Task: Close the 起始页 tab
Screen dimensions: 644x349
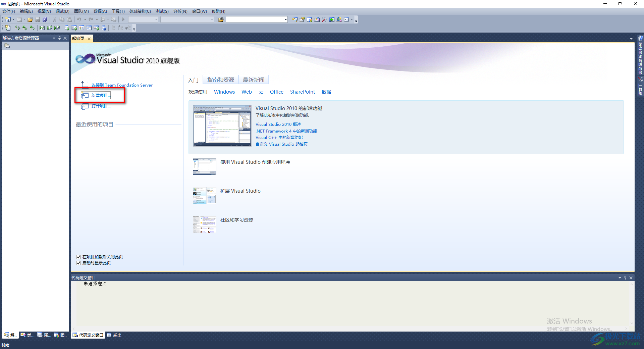Action: [x=89, y=39]
